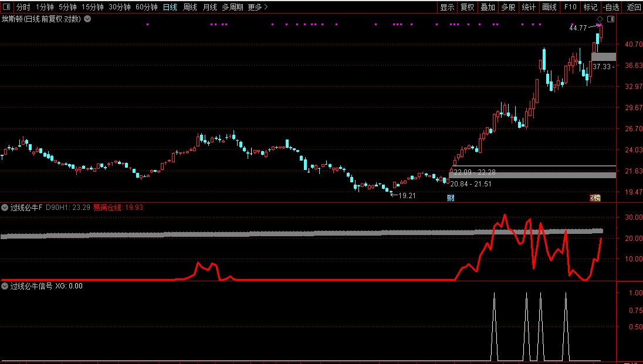
Task: Open dropdown next to 埃斯顿(日线.前复权.对数)
Action: click(x=87, y=19)
